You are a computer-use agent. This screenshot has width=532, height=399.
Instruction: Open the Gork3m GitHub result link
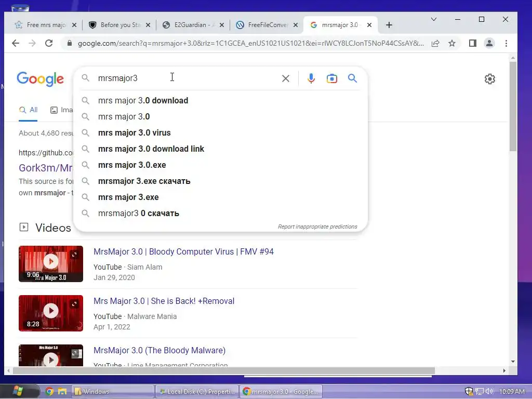click(46, 168)
